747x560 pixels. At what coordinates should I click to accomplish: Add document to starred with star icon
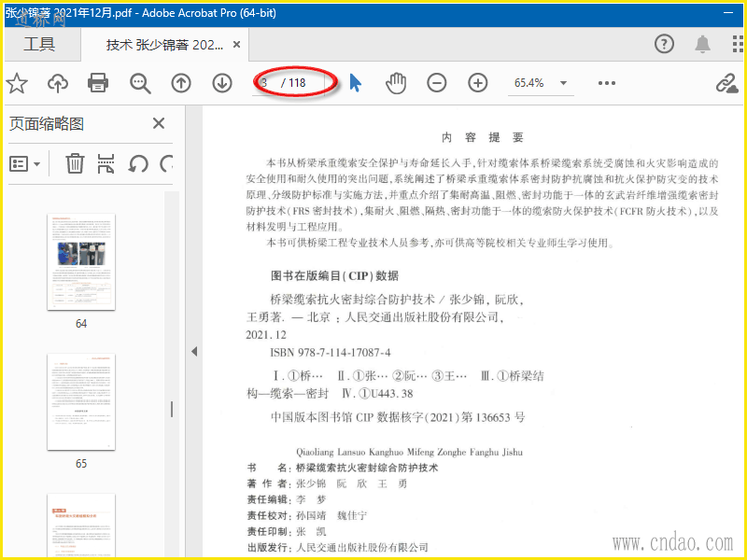(x=17, y=83)
